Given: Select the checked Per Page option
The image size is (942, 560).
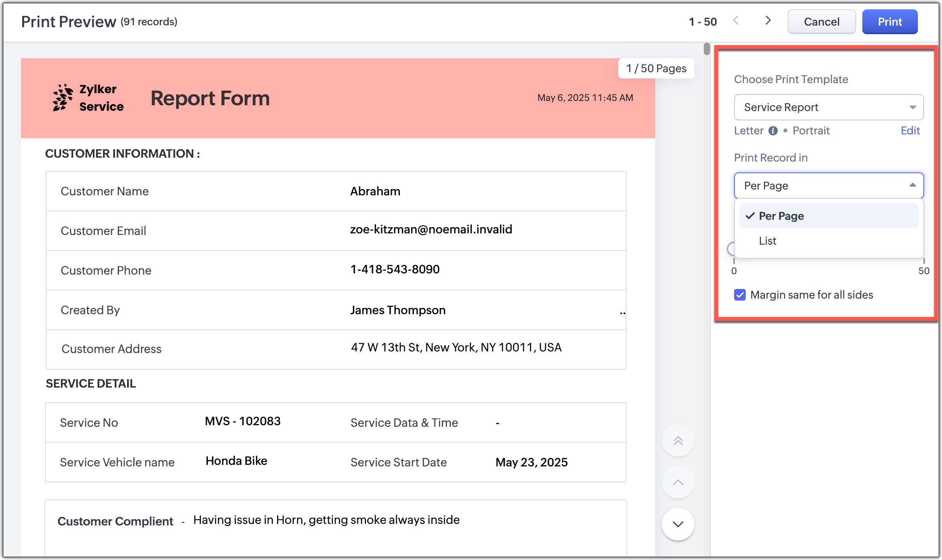Looking at the screenshot, I should coord(781,216).
